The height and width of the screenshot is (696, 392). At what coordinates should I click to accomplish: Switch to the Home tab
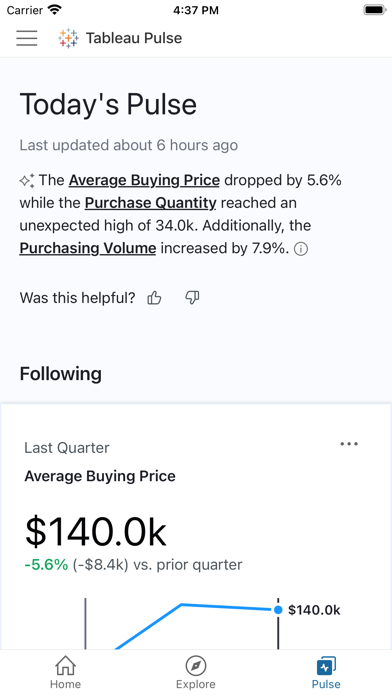[x=65, y=673]
